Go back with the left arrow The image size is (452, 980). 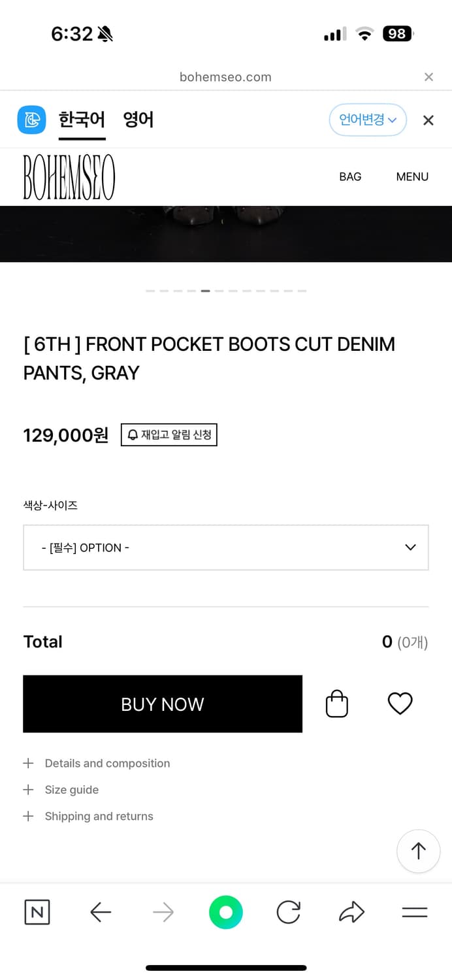click(x=100, y=912)
